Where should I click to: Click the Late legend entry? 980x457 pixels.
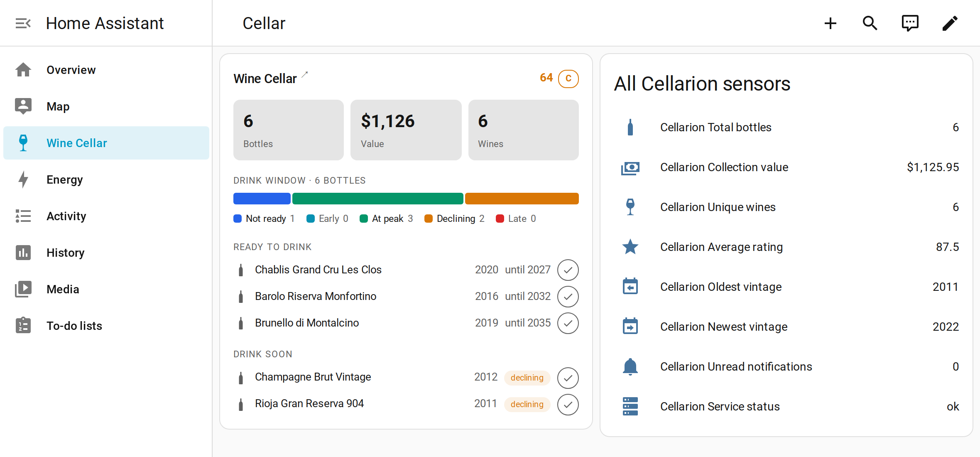tap(516, 219)
